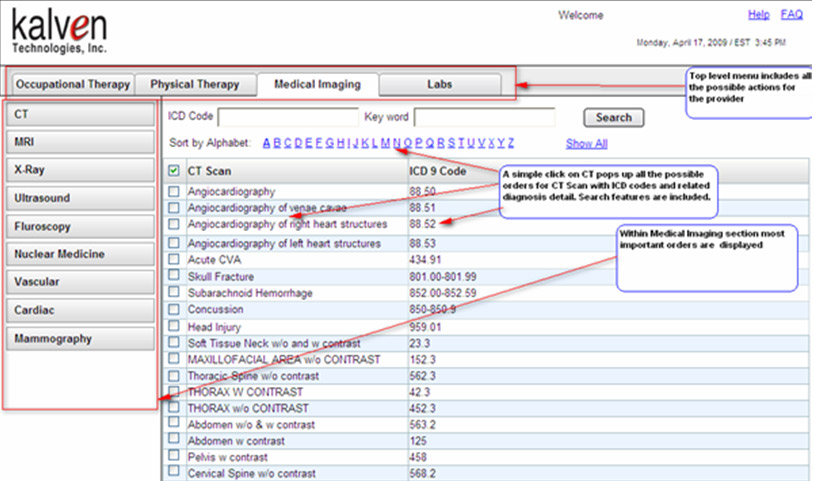The height and width of the screenshot is (481, 814).
Task: Open the Nuclear Medicine category
Action: (80, 255)
